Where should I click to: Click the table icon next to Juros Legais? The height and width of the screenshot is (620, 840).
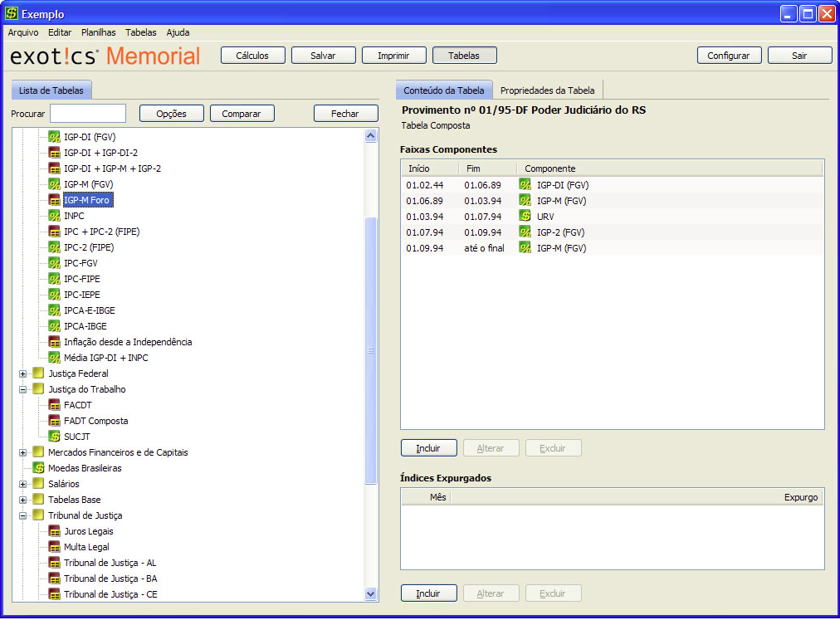click(54, 531)
